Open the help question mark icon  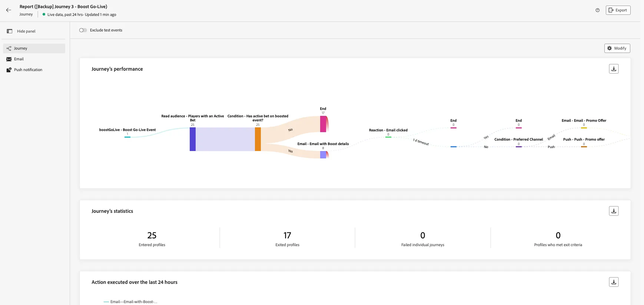coord(597,10)
